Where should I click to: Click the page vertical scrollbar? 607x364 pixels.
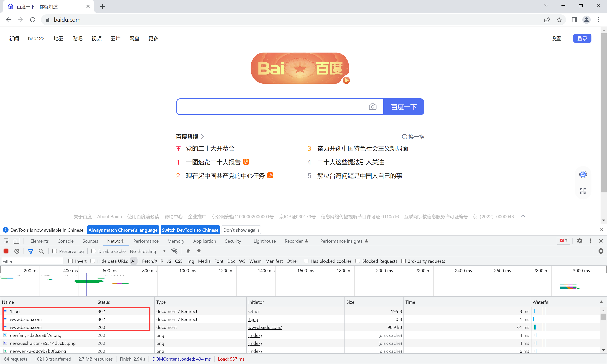(604, 113)
